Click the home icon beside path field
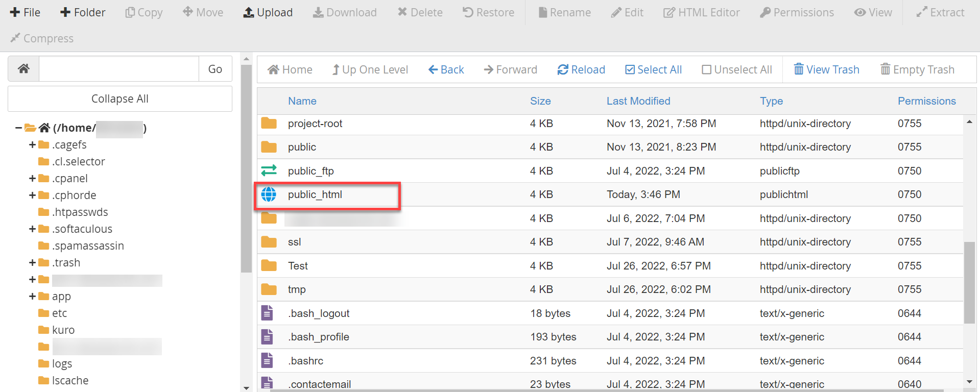Viewport: 980px width, 392px height. (23, 68)
